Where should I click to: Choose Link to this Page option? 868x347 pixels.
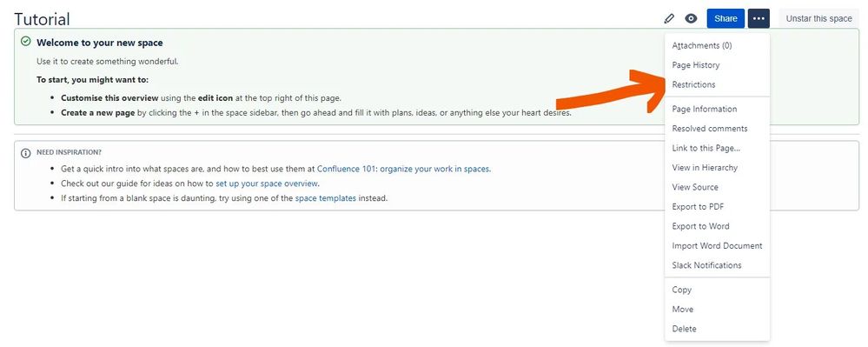point(717,148)
